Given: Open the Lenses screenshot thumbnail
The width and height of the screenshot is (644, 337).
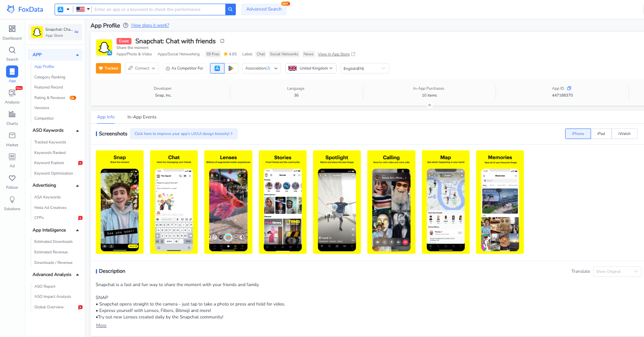Looking at the screenshot, I should click(x=228, y=202).
